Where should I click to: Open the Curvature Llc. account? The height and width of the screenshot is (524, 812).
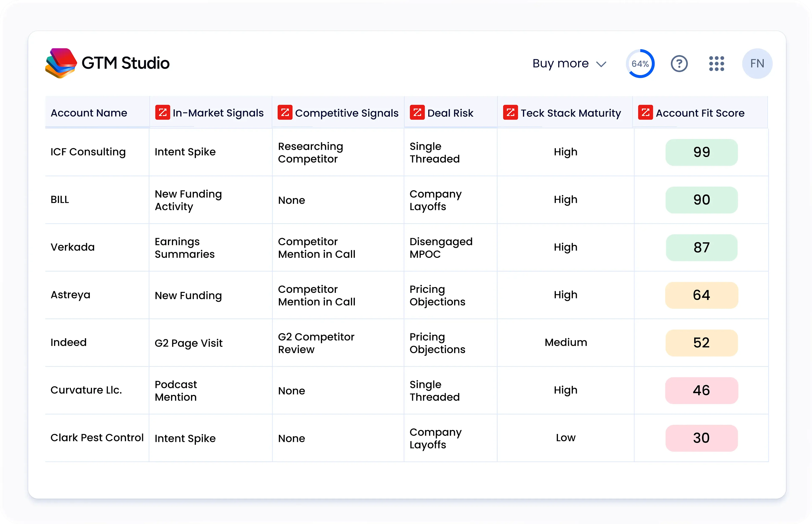(x=86, y=390)
